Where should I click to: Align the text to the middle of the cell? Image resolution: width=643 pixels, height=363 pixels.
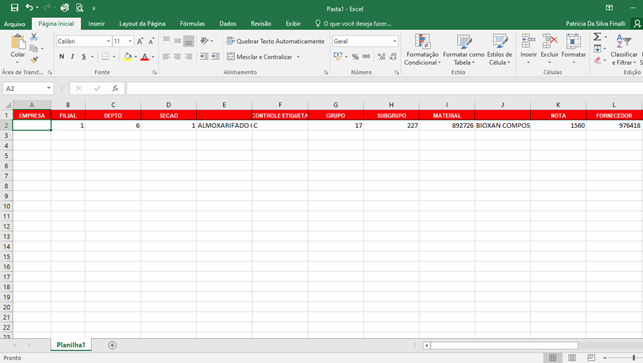[x=177, y=41]
